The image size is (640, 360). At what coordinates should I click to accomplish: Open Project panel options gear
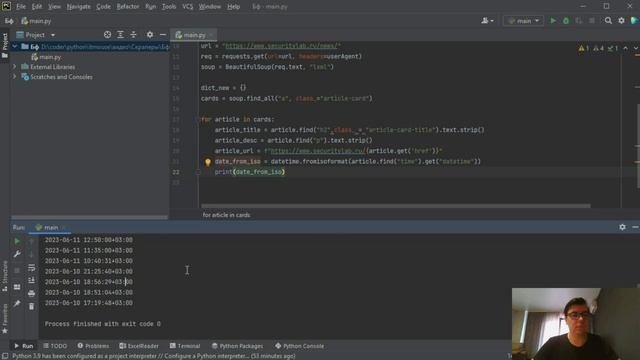150,35
